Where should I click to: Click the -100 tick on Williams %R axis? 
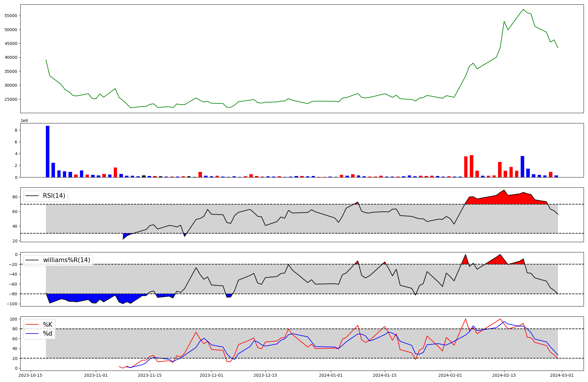[x=12, y=304]
